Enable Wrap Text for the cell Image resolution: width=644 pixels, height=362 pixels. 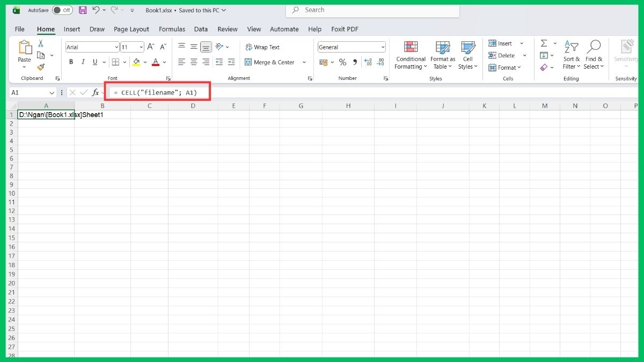pyautogui.click(x=262, y=47)
